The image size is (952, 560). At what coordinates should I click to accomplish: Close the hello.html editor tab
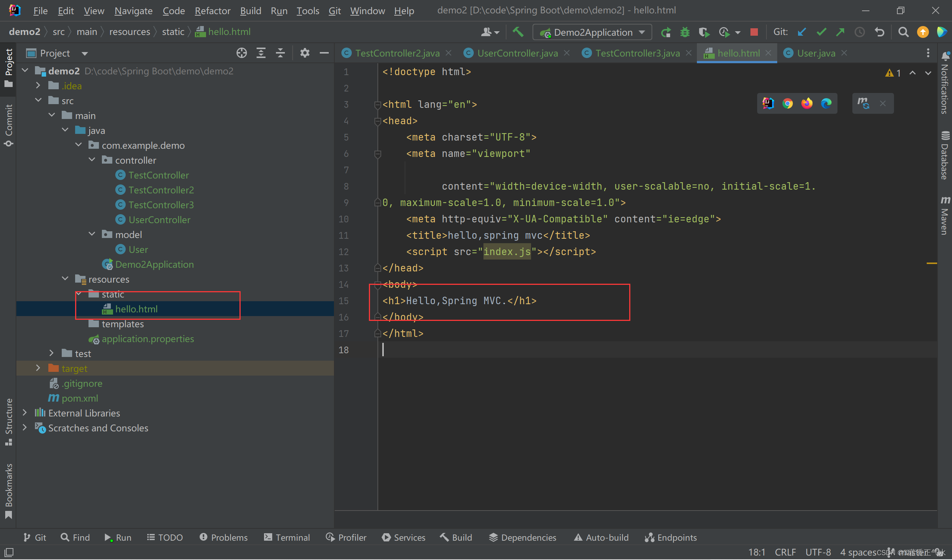tap(768, 53)
